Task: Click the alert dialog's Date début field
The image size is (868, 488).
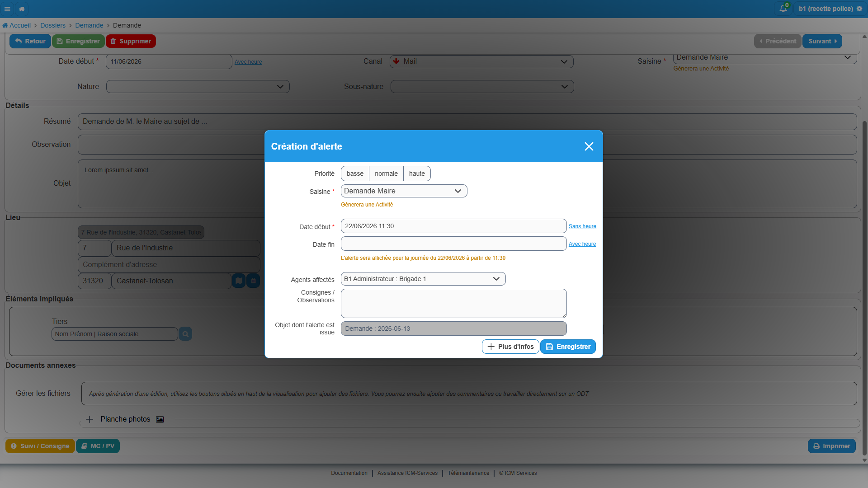Action: pos(453,226)
